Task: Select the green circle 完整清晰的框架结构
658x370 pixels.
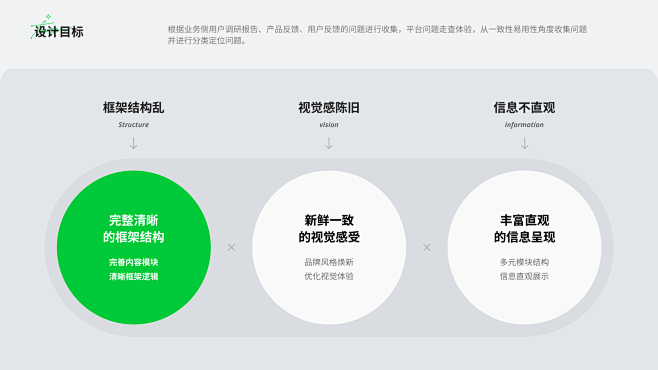Action: pos(134,248)
